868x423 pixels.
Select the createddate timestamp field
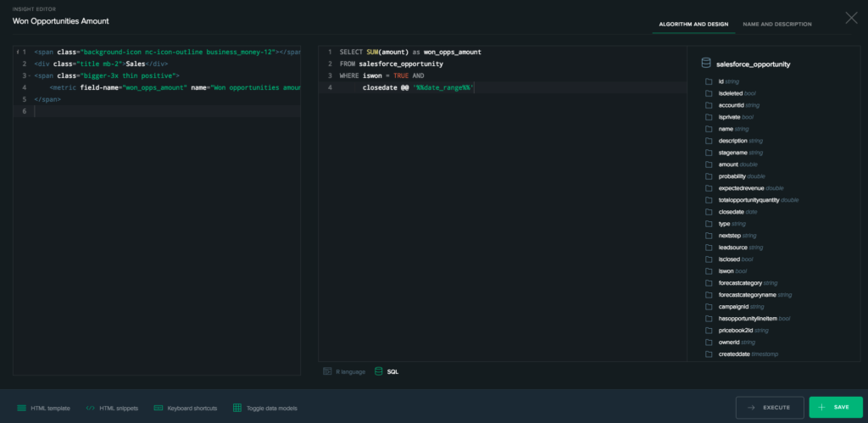748,354
